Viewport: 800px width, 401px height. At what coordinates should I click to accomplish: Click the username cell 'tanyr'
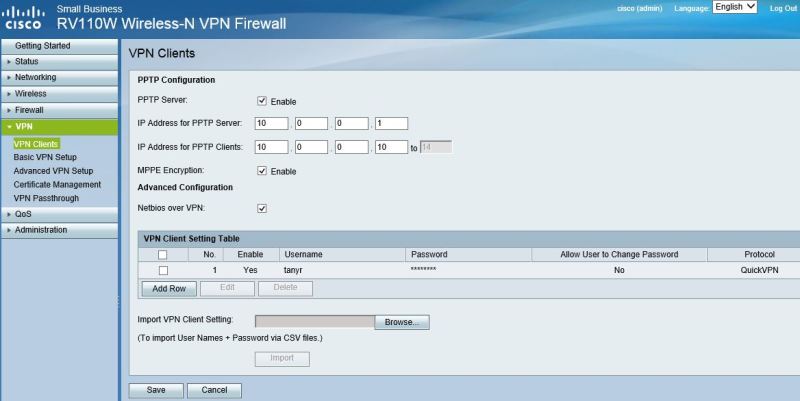(x=293, y=270)
